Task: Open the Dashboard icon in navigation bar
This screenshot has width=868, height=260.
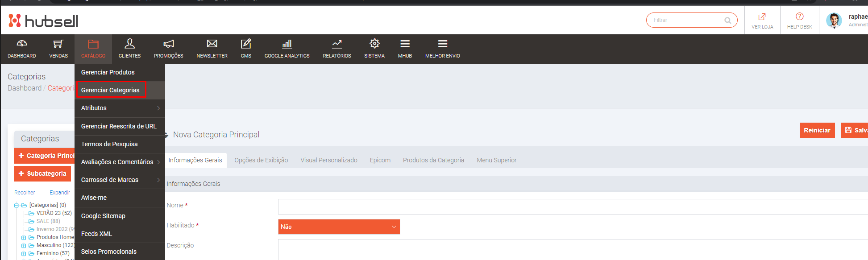Action: (21, 44)
